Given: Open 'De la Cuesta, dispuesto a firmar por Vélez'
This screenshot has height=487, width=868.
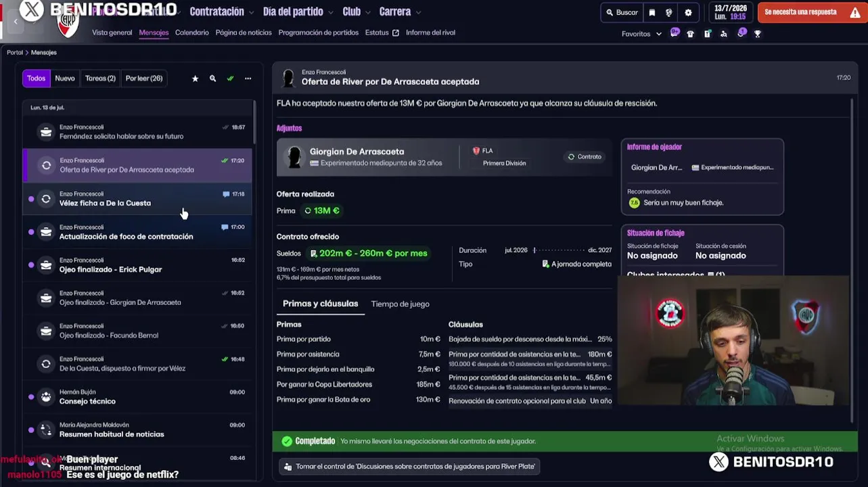Looking at the screenshot, I should click(x=137, y=364).
